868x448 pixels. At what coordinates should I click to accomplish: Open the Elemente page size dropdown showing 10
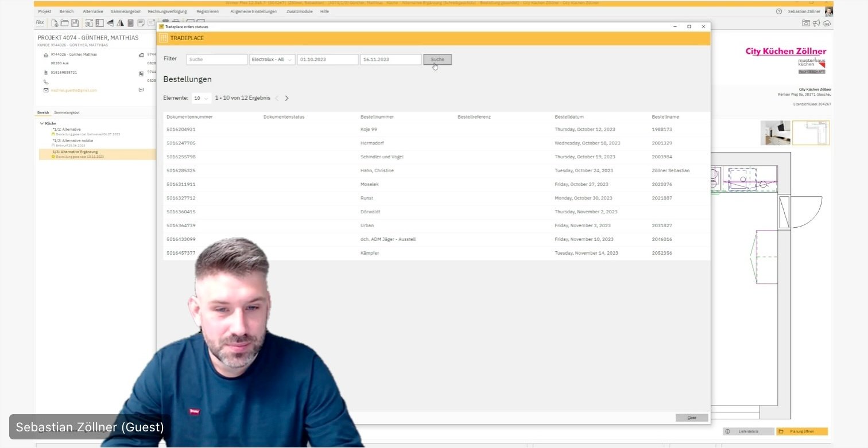[x=201, y=98]
